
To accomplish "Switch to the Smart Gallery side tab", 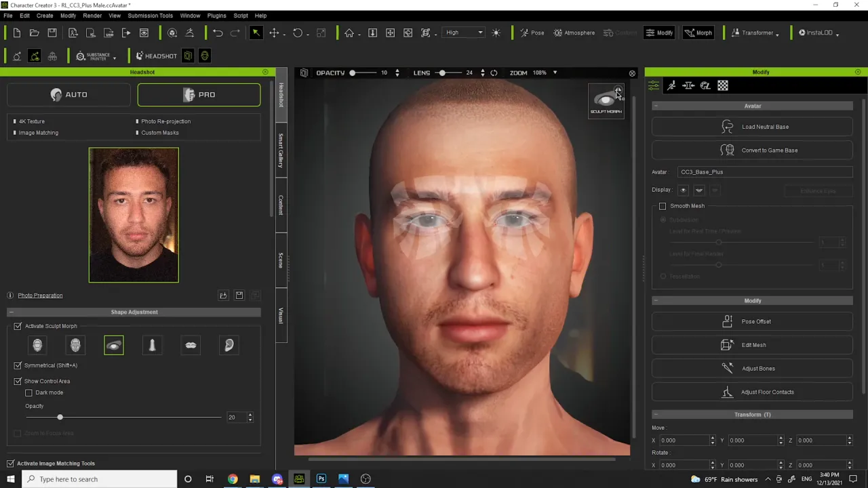I will (281, 150).
